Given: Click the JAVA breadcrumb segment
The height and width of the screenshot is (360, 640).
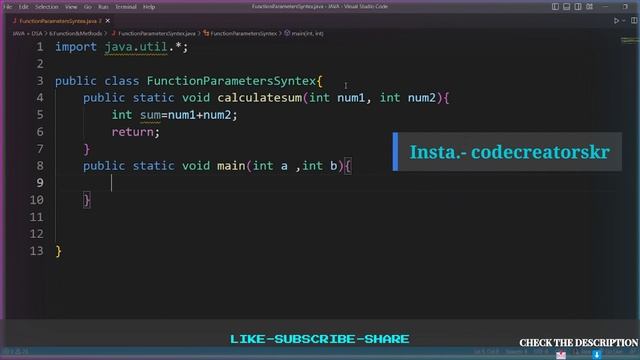Looking at the screenshot, I should [18, 33].
